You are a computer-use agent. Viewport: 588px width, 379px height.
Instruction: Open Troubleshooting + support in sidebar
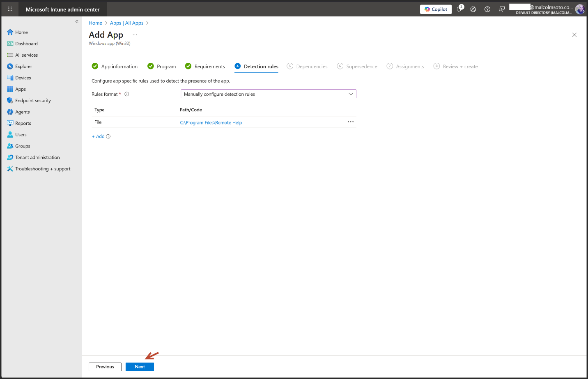[43, 169]
